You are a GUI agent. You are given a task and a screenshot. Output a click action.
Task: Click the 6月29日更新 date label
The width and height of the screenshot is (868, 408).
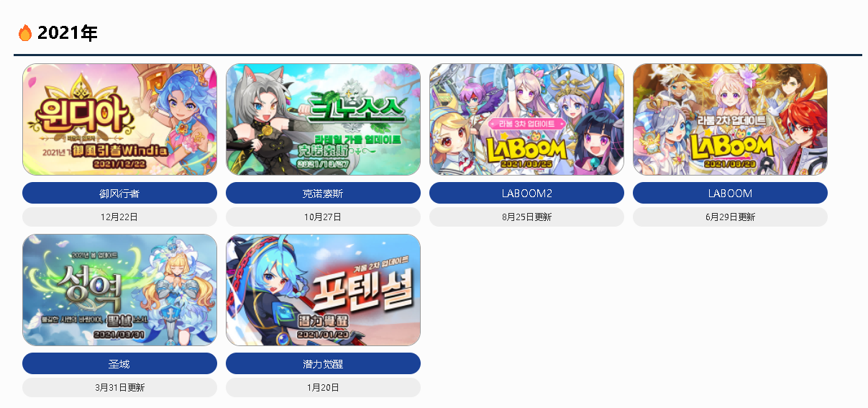(730, 217)
